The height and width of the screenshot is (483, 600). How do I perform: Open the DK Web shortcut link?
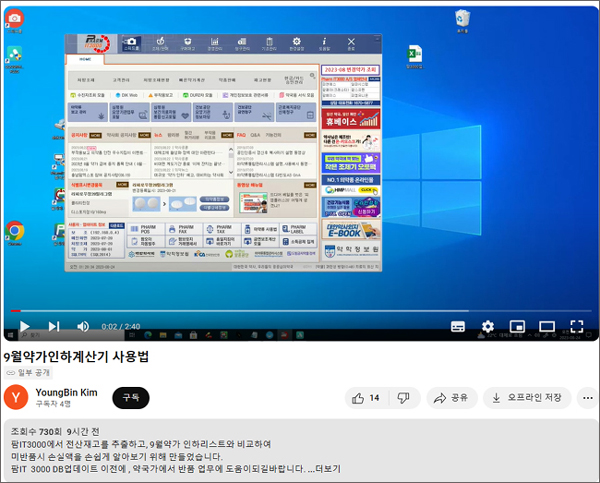coord(126,95)
